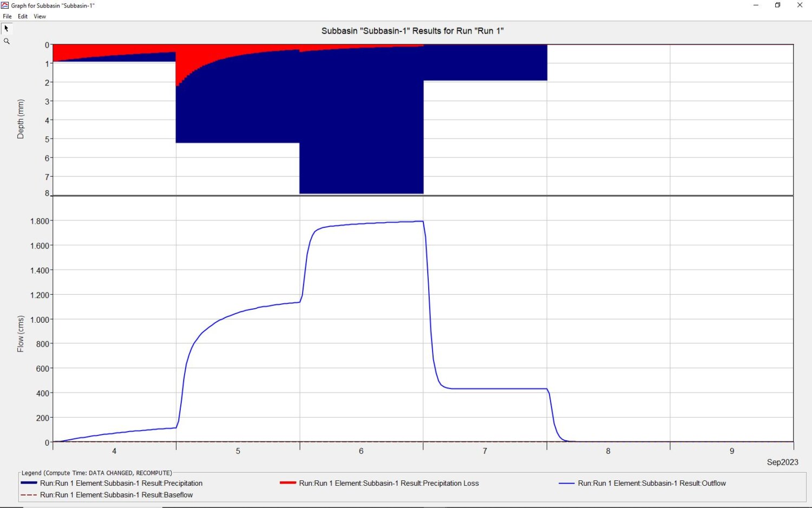This screenshot has height=508, width=812.
Task: Select the Result:Precipitation Loss legend label
Action: click(x=389, y=483)
